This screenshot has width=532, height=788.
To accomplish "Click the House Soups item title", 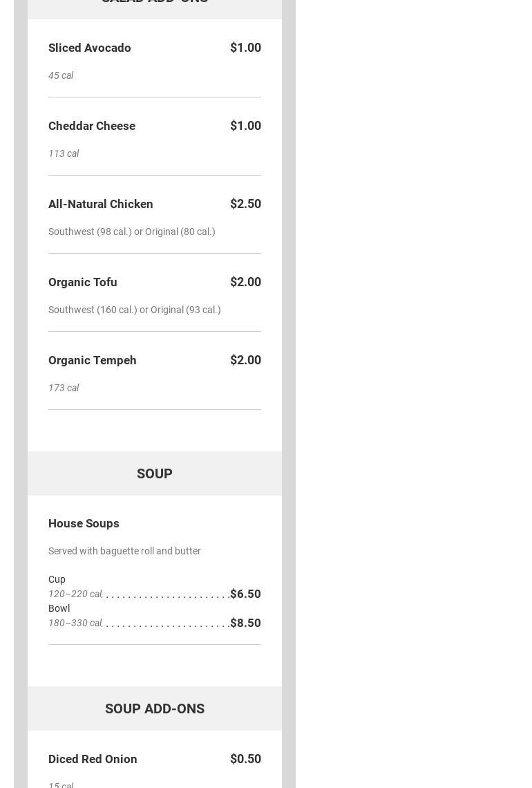I will coord(84,523).
